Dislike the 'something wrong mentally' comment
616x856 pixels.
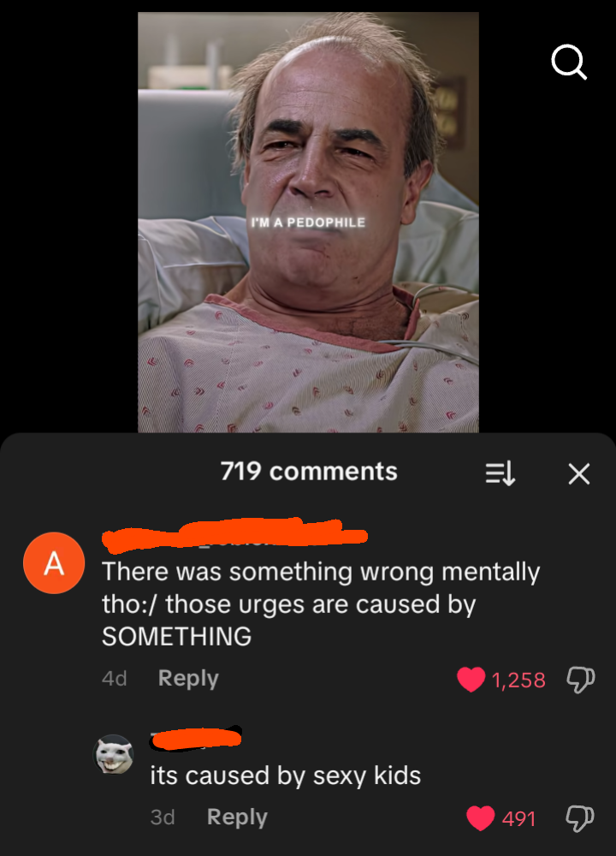(x=581, y=680)
